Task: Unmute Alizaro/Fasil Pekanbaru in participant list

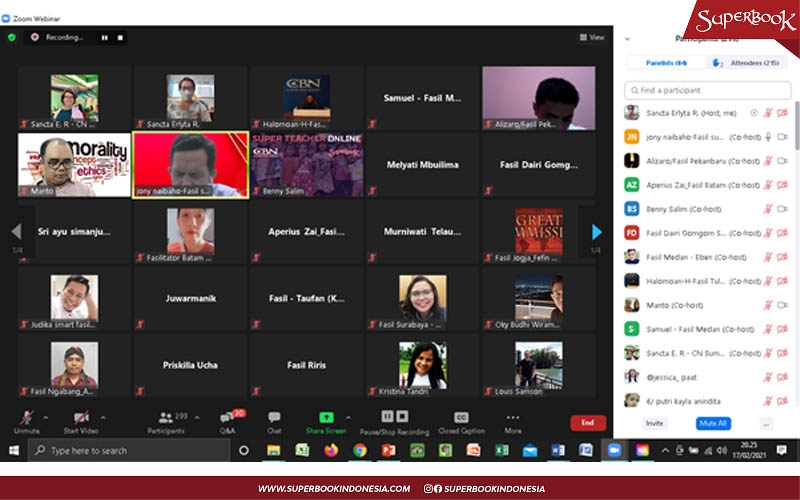Action: pos(768,161)
